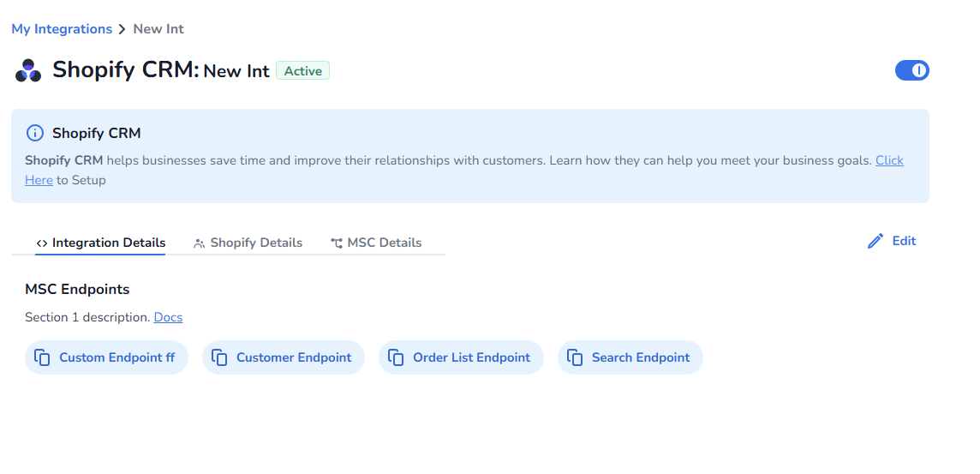Click the MSC Endpoints heading
The width and height of the screenshot is (980, 474).
77,289
